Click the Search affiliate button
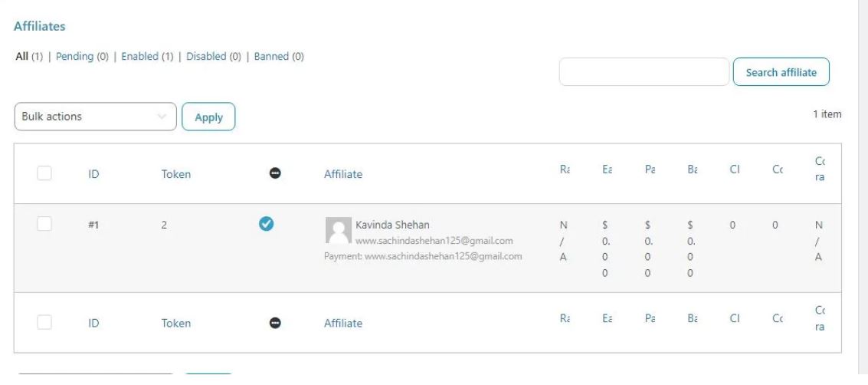The height and width of the screenshot is (385, 868). (x=781, y=72)
